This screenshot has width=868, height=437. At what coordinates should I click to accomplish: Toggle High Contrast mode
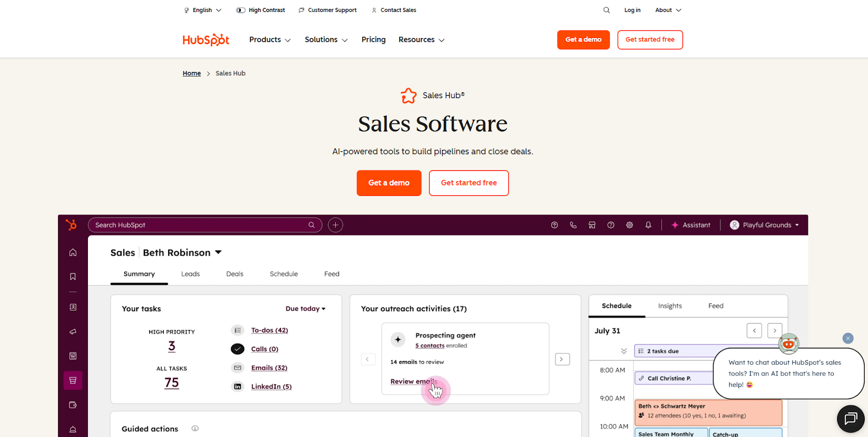coord(260,10)
